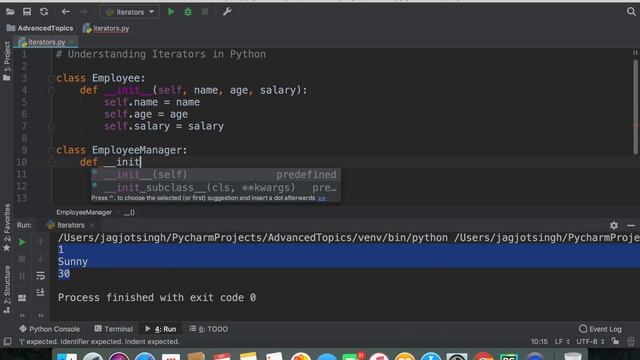Open file icon in main toolbar
640x360 pixels.
pyautogui.click(x=10, y=12)
